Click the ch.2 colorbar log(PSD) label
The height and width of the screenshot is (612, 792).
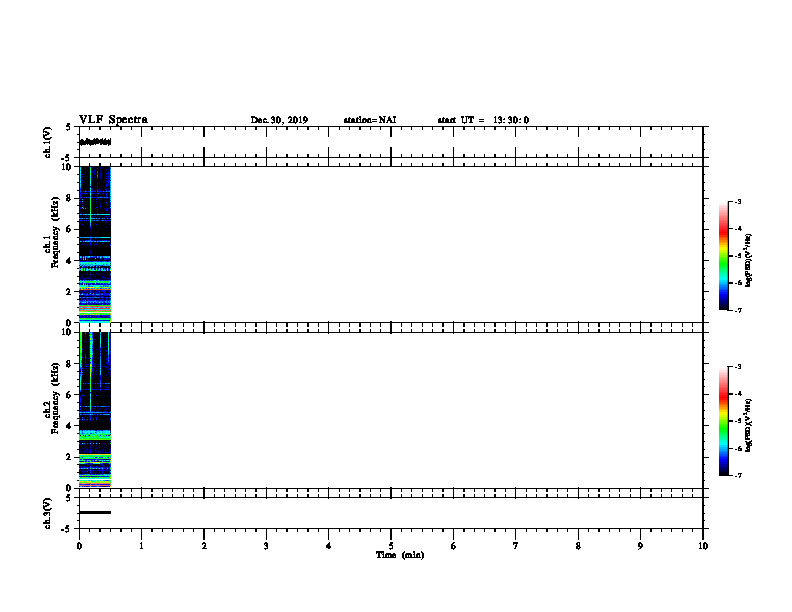(749, 425)
